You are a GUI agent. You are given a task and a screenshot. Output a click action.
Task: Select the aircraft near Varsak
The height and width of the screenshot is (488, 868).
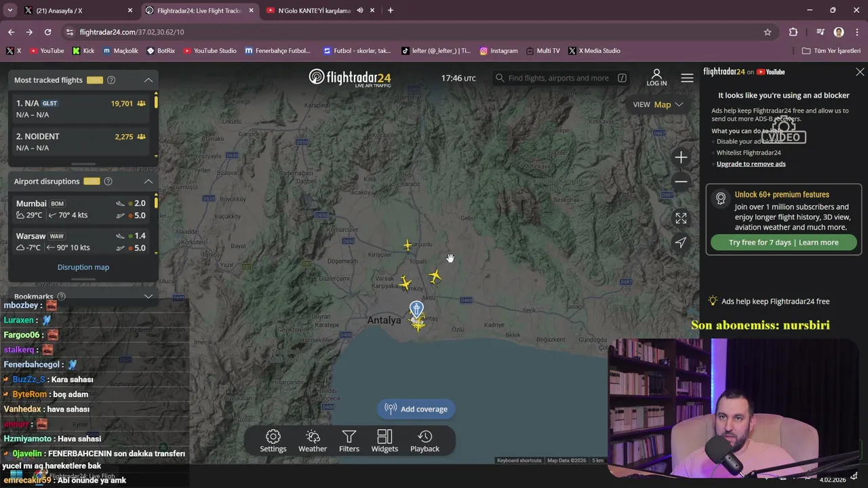tap(405, 283)
